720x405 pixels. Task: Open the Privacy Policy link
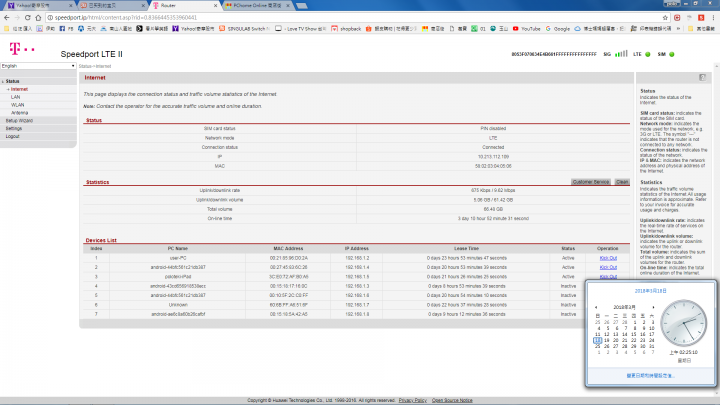(x=412, y=400)
